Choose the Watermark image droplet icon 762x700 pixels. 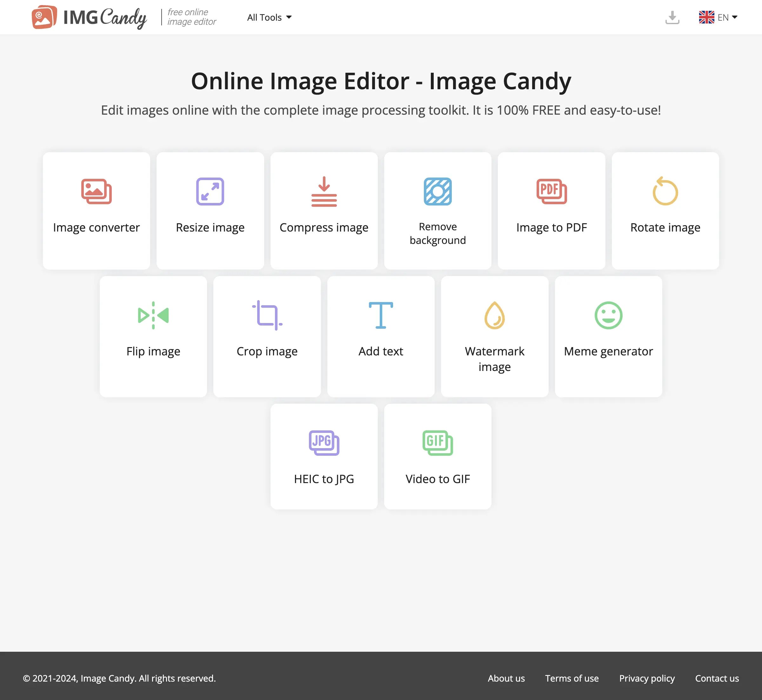pyautogui.click(x=494, y=315)
